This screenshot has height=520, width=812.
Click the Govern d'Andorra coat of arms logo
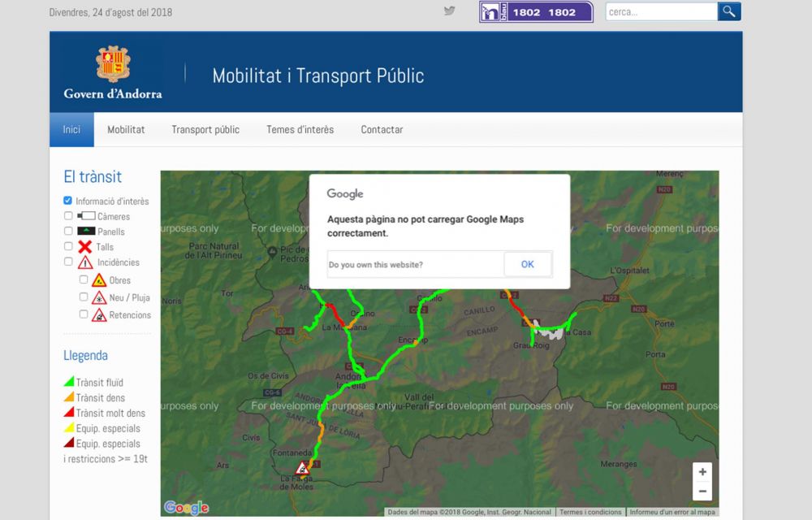113,64
